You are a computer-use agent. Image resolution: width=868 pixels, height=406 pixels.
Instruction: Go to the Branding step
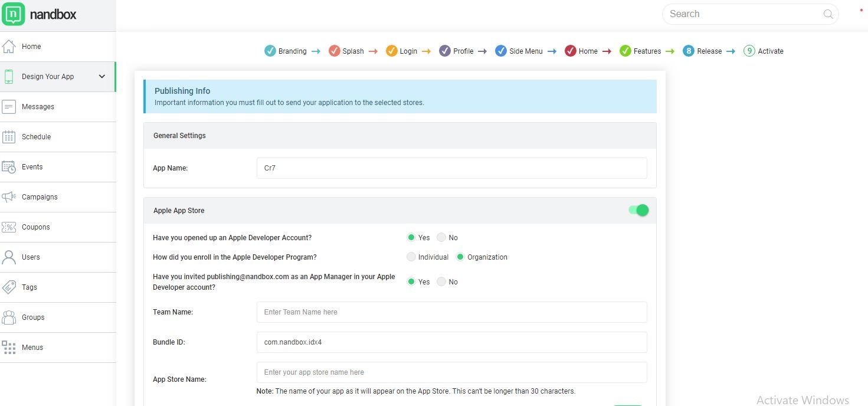point(286,51)
